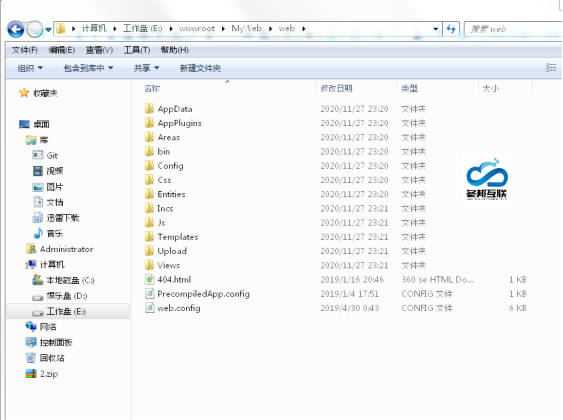Expand the Organize dropdown menu

click(30, 68)
